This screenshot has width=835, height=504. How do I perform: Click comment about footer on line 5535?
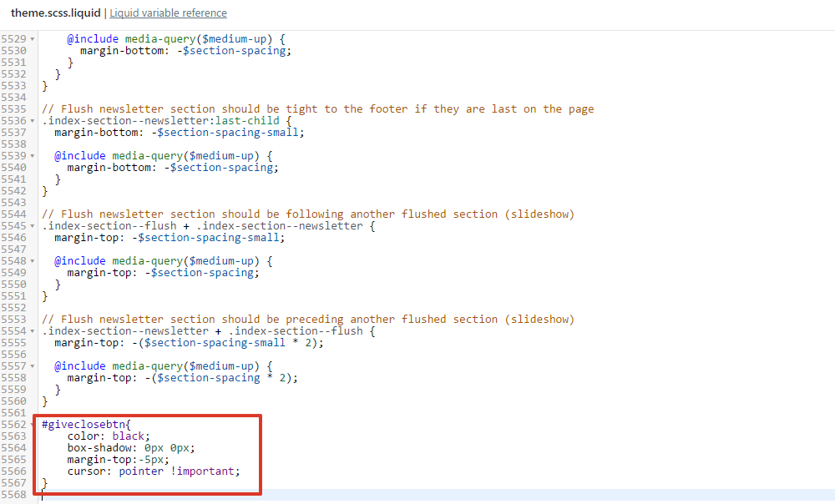[318, 108]
